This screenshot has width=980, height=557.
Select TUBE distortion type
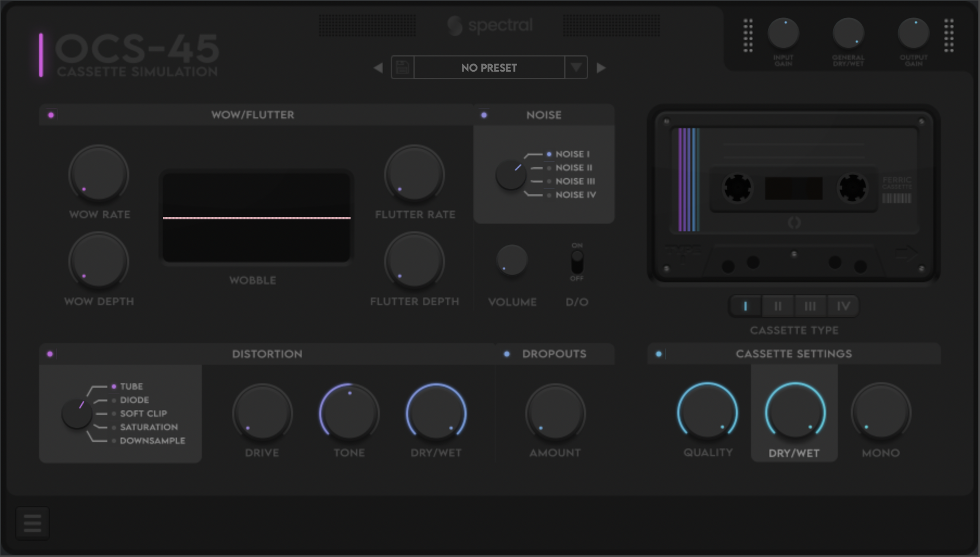[128, 387]
